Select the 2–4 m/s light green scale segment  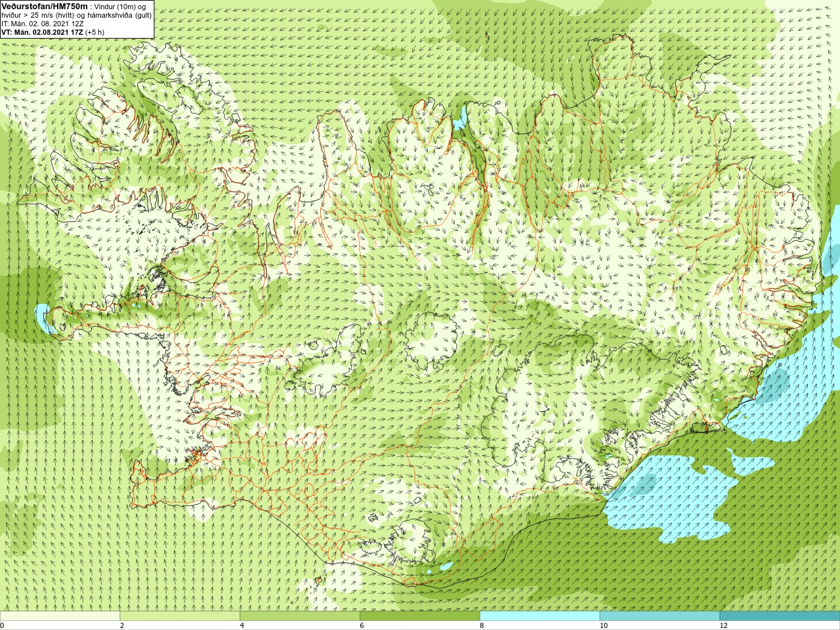pos(180,616)
